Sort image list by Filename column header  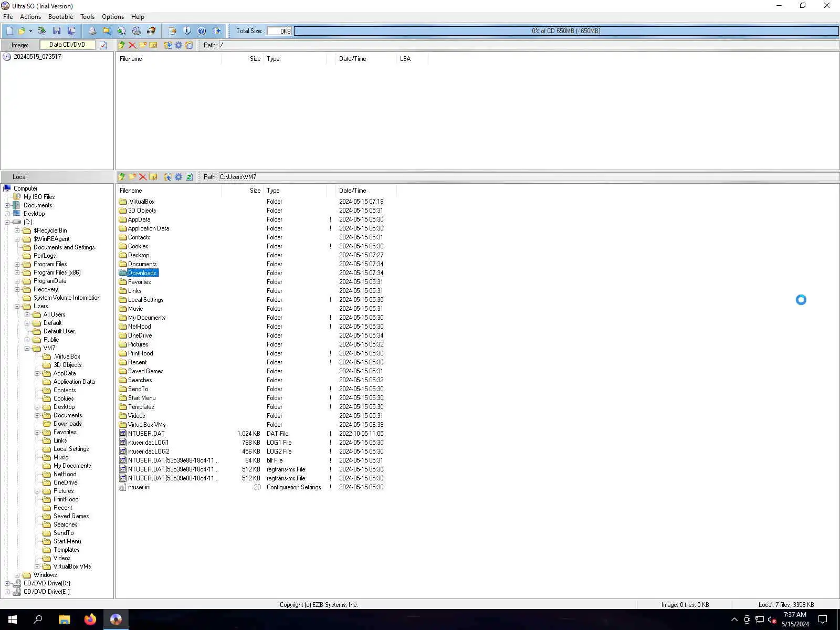[x=169, y=59]
